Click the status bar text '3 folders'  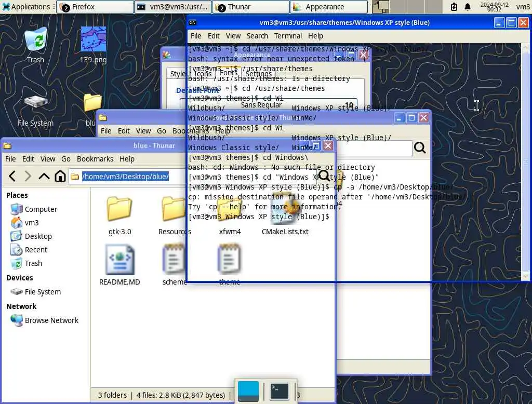tap(112, 395)
